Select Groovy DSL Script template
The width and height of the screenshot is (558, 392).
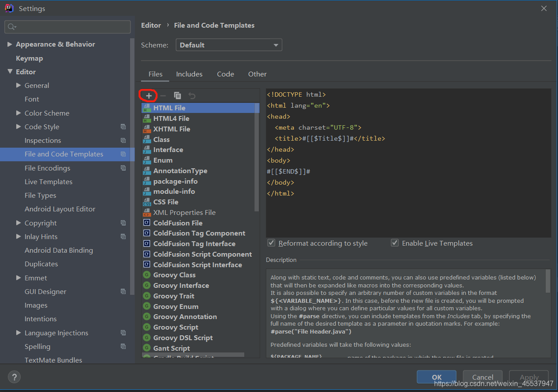pos(183,338)
